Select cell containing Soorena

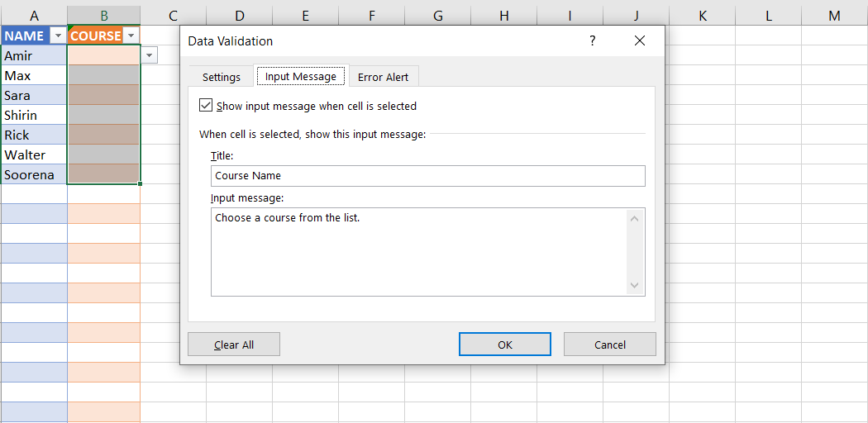[34, 174]
